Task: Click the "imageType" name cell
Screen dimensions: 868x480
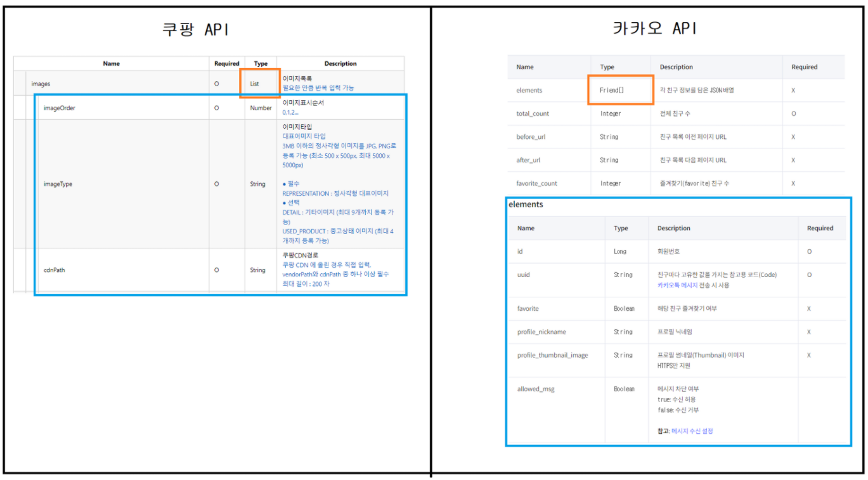Action: [x=58, y=184]
